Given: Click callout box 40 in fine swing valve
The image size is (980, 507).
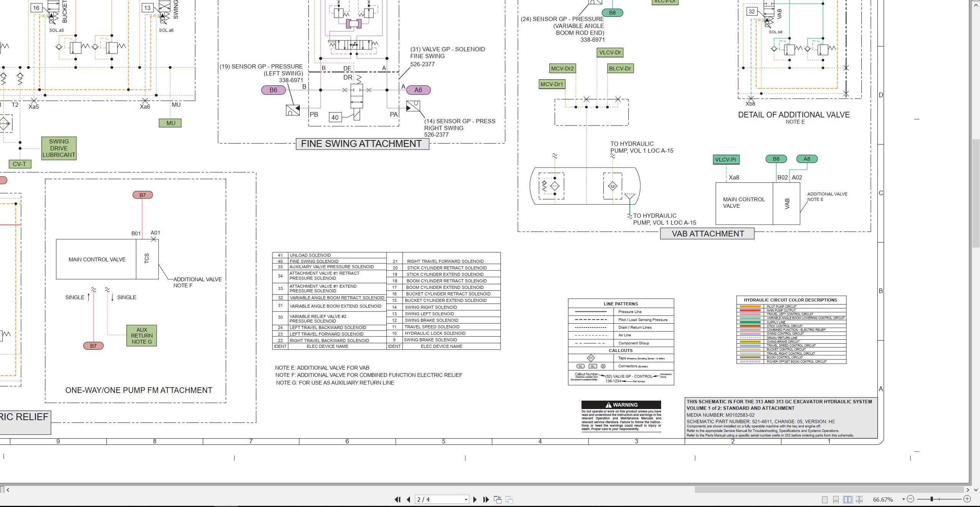Looking at the screenshot, I should [x=335, y=117].
